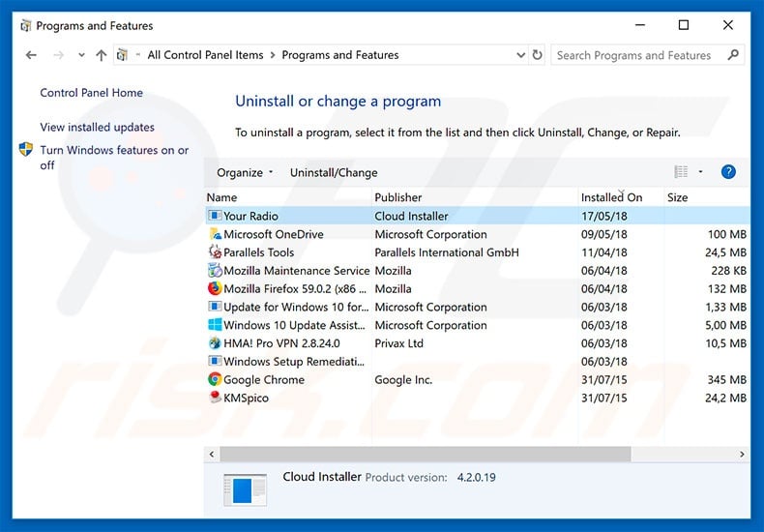Select the KMSpico entry name

point(246,398)
